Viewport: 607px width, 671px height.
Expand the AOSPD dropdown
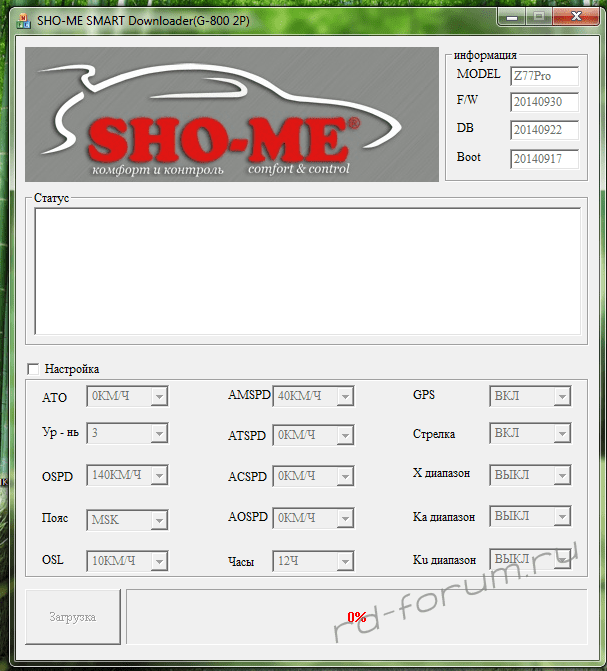pyautogui.click(x=313, y=518)
